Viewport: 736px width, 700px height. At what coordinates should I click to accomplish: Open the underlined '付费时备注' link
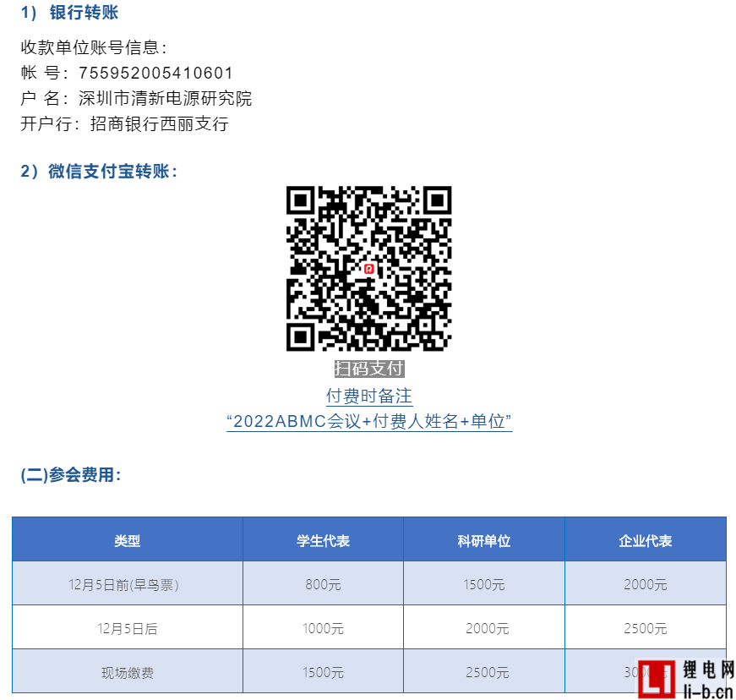pyautogui.click(x=369, y=396)
